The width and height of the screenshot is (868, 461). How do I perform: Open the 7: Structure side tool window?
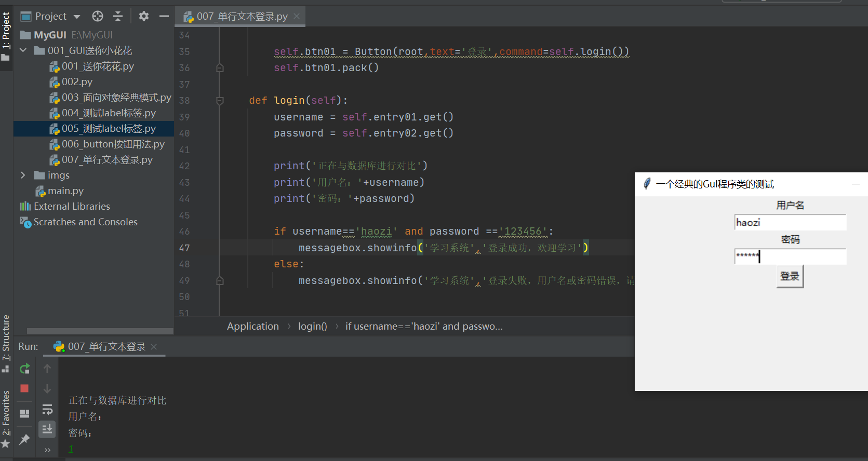pyautogui.click(x=6, y=343)
